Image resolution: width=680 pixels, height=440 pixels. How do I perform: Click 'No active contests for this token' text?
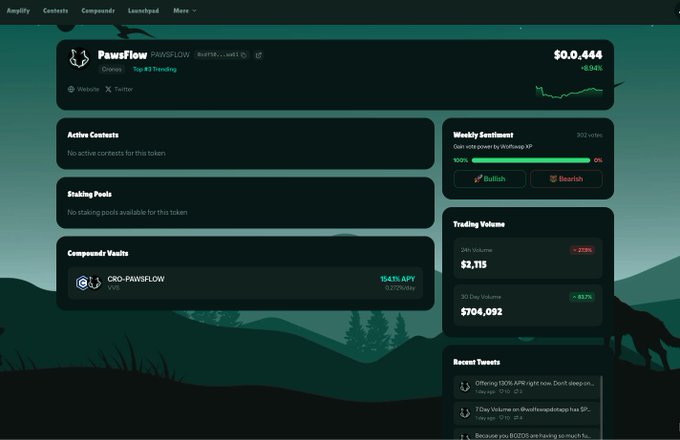[116, 153]
